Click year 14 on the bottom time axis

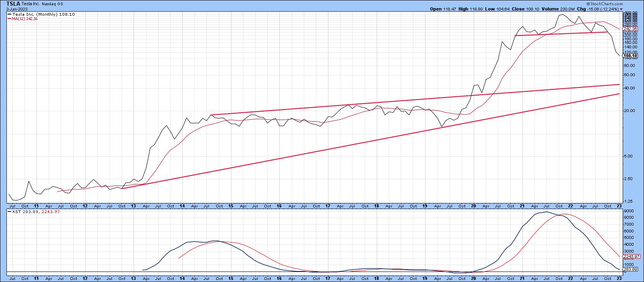tap(182, 278)
